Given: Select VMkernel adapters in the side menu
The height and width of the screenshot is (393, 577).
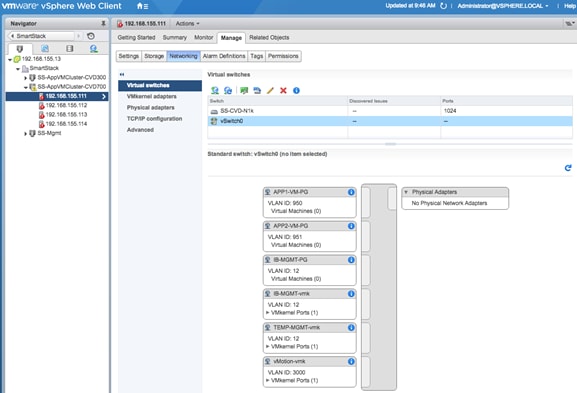Looking at the screenshot, I should pos(152,96).
